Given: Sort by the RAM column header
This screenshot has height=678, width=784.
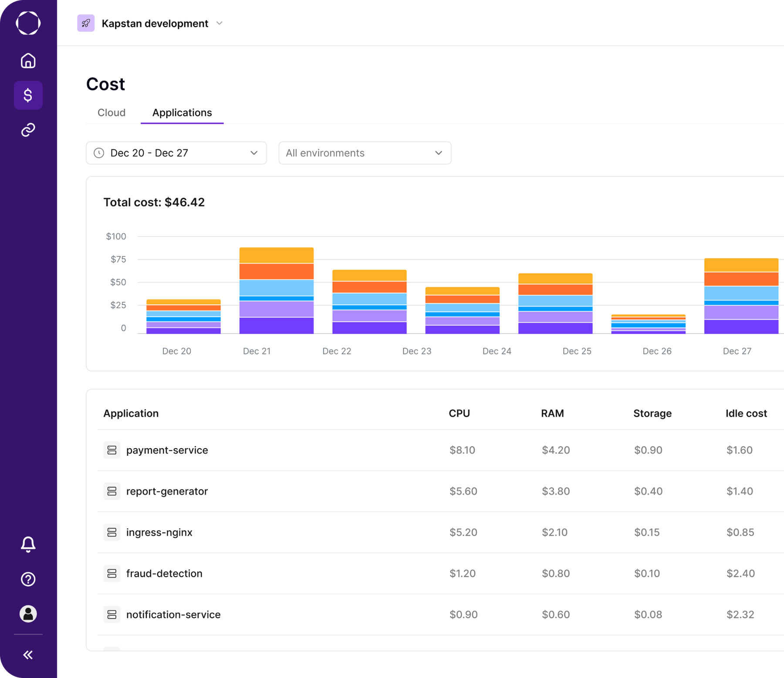Looking at the screenshot, I should click(552, 413).
